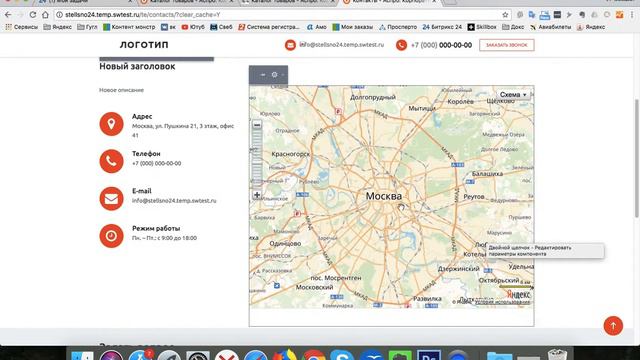
Task: Bookmark this page with the star icon
Action: (505, 15)
